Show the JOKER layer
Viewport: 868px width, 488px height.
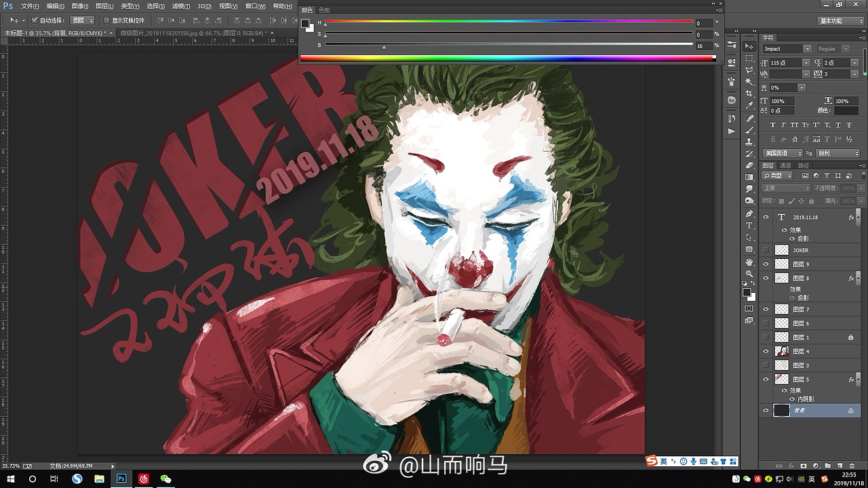(766, 250)
